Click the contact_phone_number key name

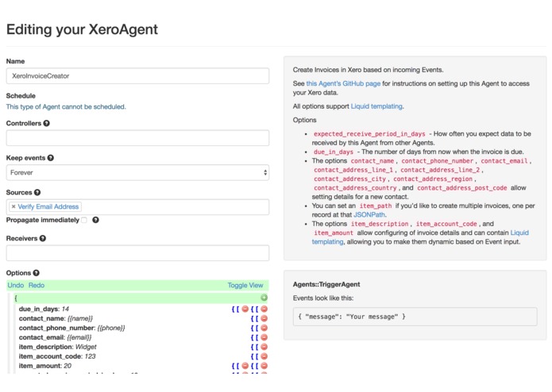(56, 328)
